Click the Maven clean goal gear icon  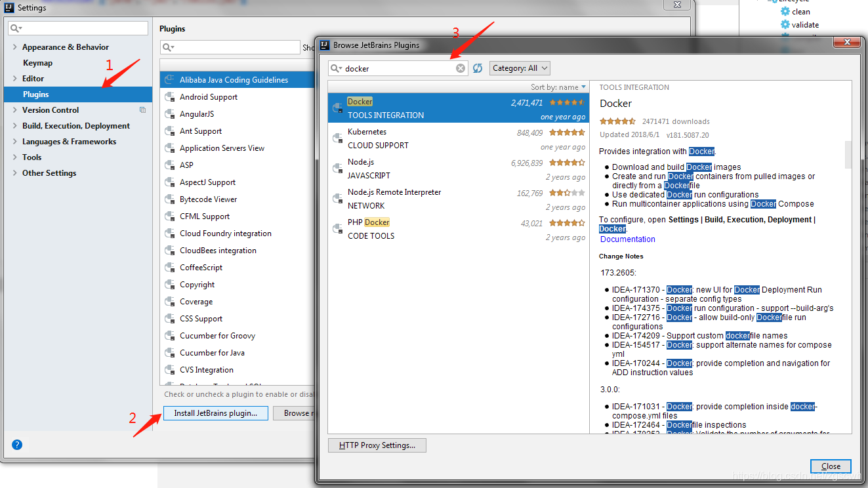(x=785, y=12)
